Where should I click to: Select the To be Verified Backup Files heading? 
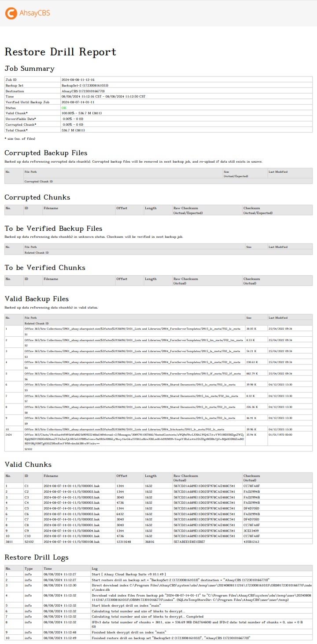[53, 229]
